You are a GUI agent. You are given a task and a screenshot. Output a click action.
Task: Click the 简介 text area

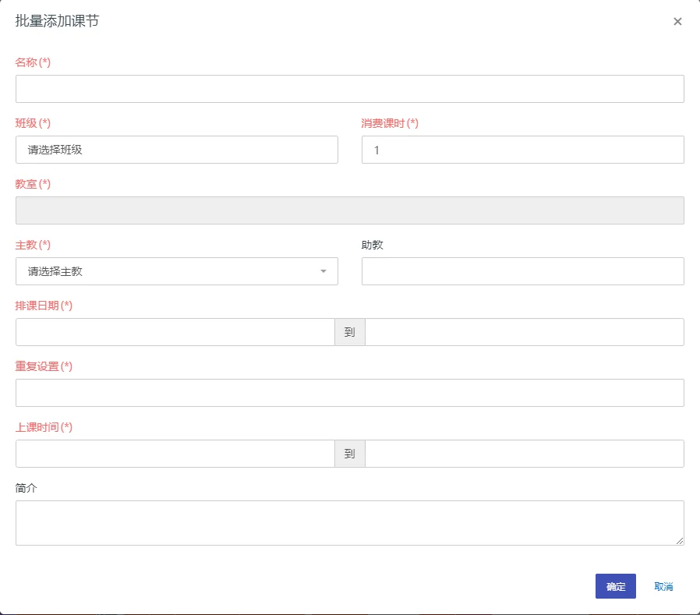coord(349,522)
